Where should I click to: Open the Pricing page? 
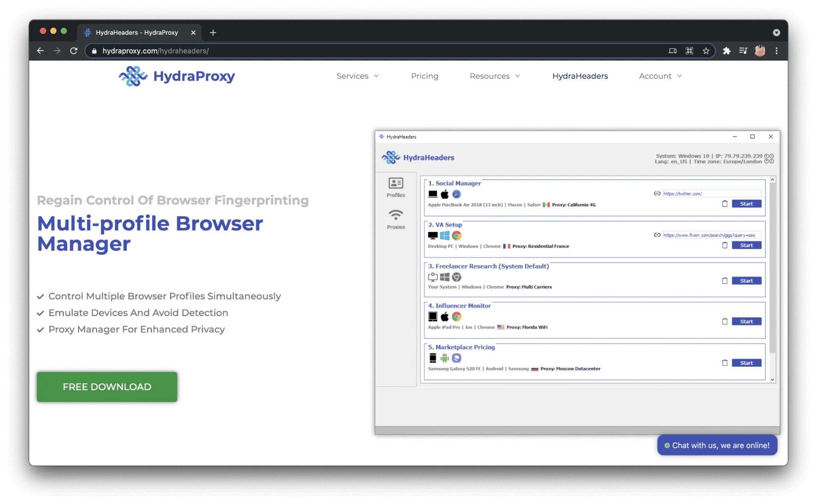[x=425, y=76]
